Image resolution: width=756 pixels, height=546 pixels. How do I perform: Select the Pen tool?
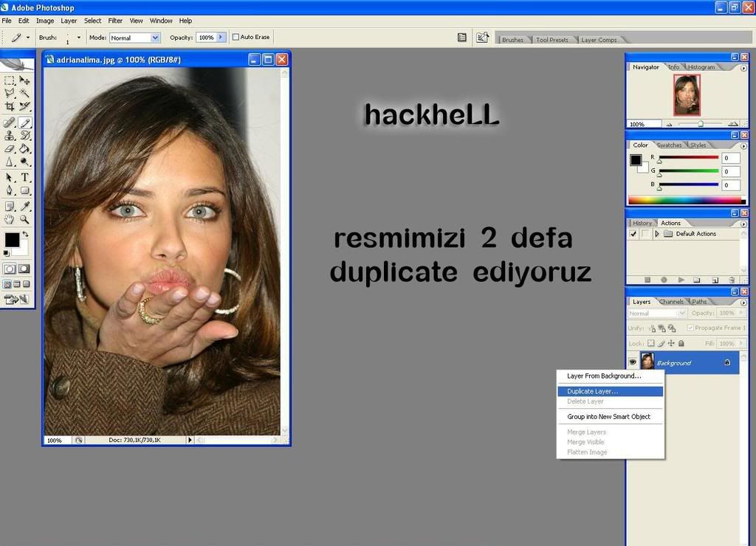(x=9, y=191)
